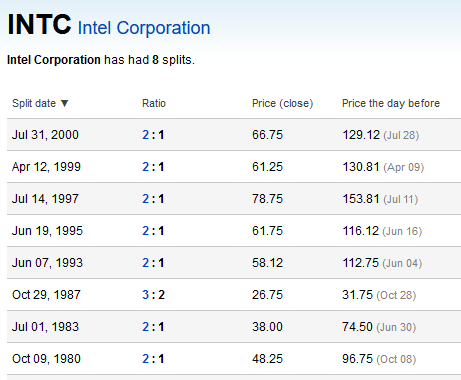This screenshot has height=380, width=461.
Task: Select the Jul 31, 2000 split date cell
Action: pos(45,135)
